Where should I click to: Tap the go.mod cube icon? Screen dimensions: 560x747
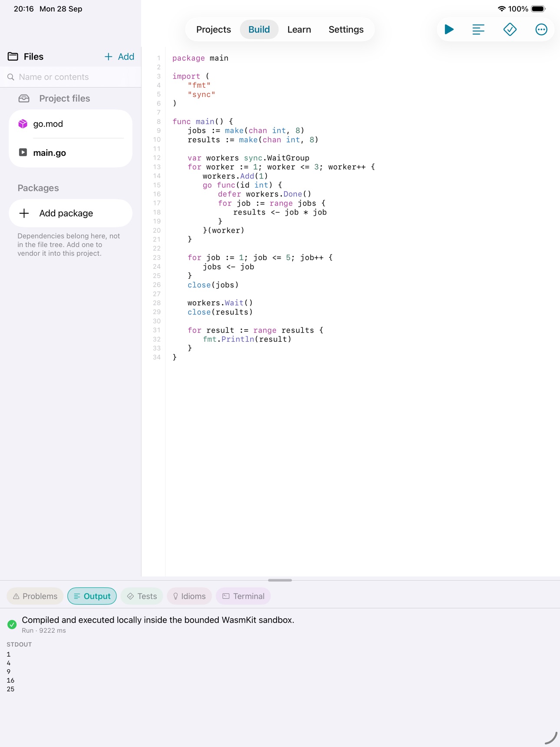(x=23, y=124)
